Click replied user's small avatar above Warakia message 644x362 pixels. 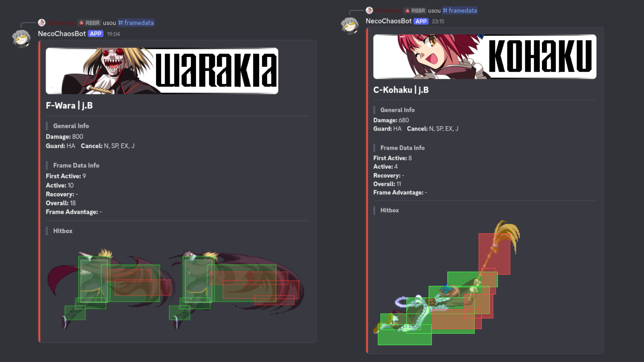pyautogui.click(x=42, y=22)
